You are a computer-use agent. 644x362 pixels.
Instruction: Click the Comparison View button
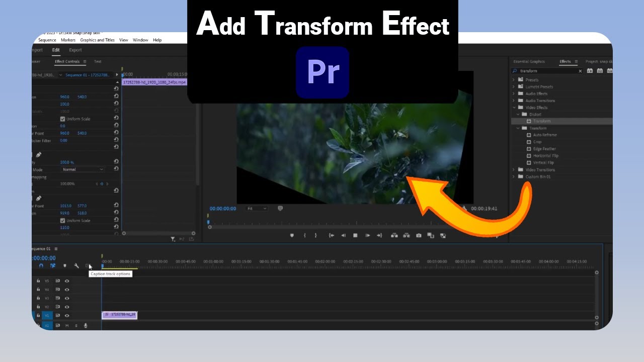(x=431, y=235)
